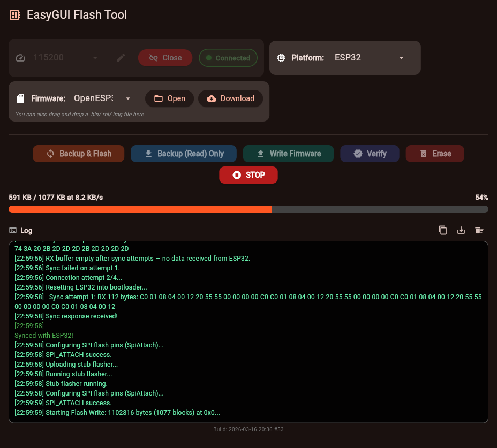
Task: Clear the log with trash icon
Action: 479,230
